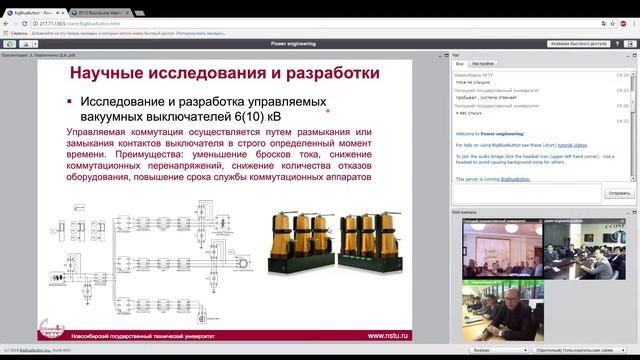Click the vacuum circuit breakers photo
This screenshot has height=360, width=640.
336,242
